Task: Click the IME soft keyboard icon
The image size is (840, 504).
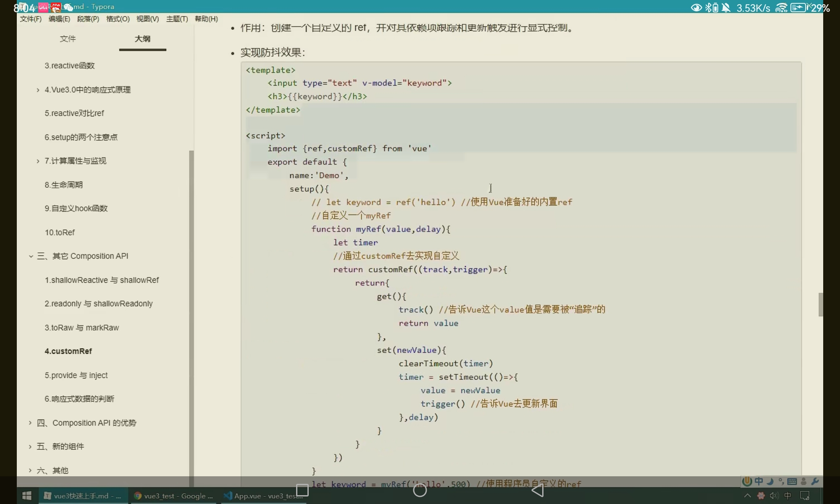Action: tap(792, 482)
